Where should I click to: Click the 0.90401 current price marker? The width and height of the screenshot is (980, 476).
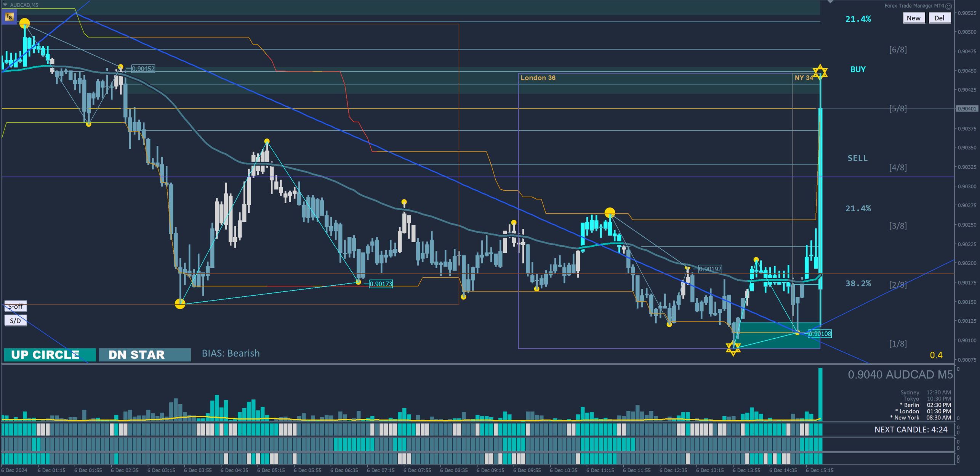click(967, 109)
